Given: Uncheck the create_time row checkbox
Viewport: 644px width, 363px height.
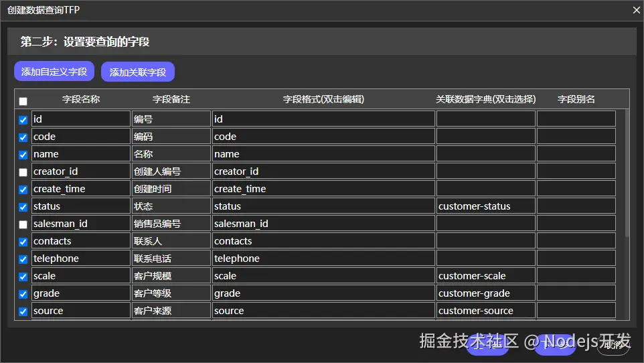Looking at the screenshot, I should click(x=23, y=190).
